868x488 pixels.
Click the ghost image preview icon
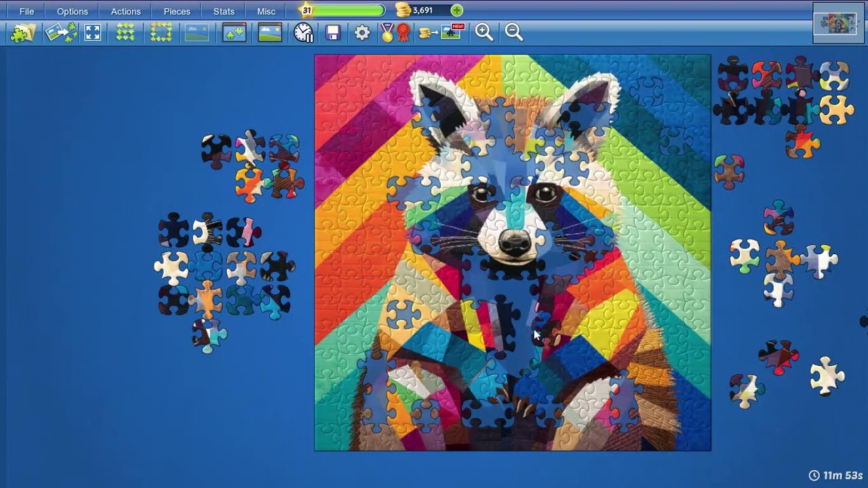coord(197,33)
